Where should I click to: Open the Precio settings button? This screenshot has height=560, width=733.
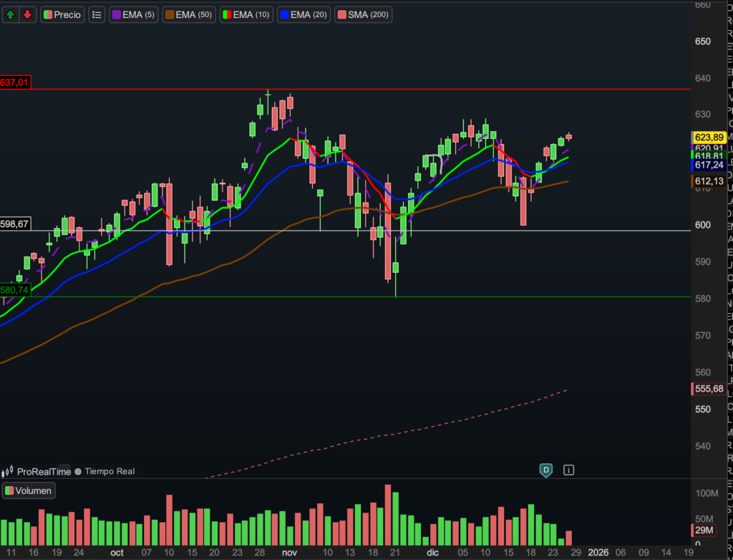tap(62, 14)
